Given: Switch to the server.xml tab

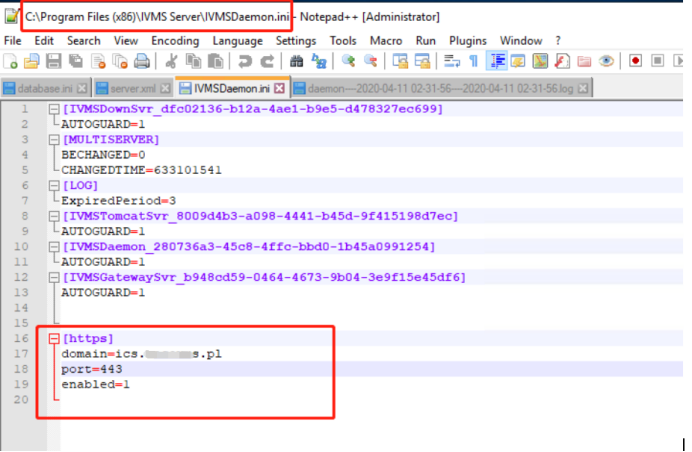Looking at the screenshot, I should point(133,88).
